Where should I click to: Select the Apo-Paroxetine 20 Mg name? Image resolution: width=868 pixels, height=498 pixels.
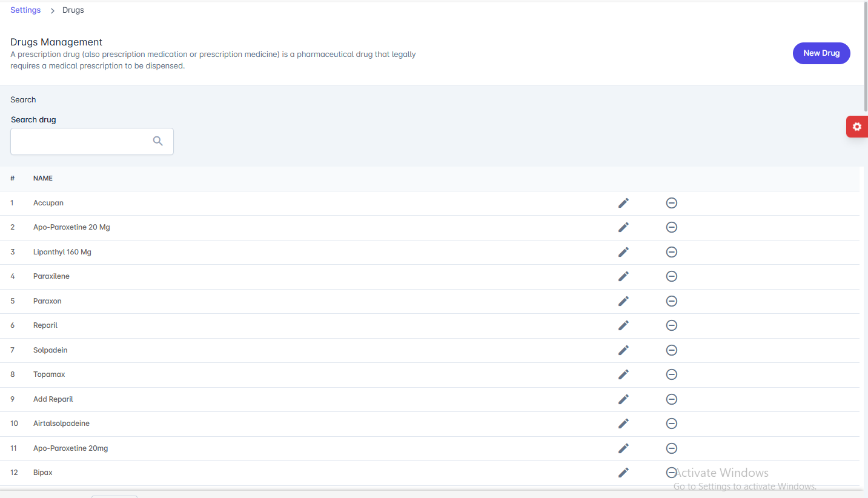[71, 227]
